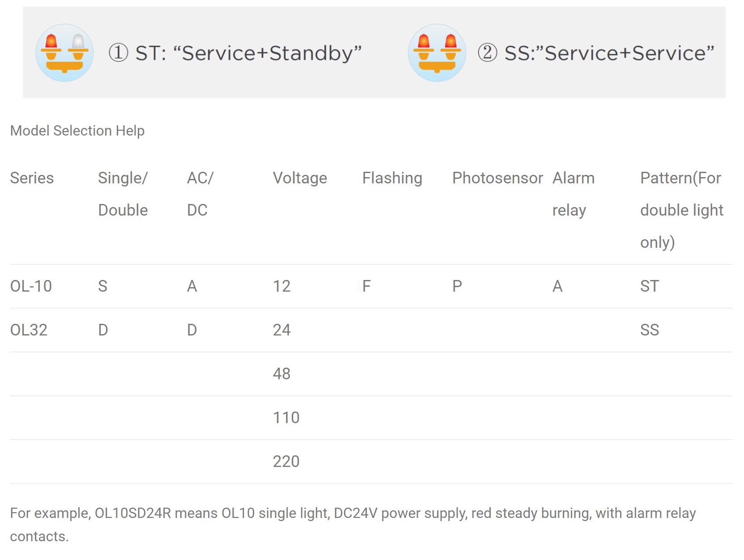Select the OL-10 series cell
The width and height of the screenshot is (744, 560).
coord(31,286)
